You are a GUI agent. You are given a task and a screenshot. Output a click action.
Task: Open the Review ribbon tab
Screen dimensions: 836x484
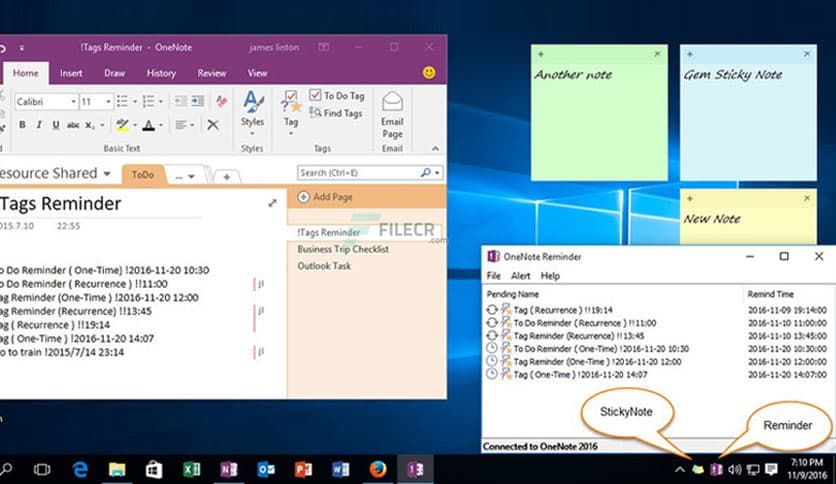212,73
